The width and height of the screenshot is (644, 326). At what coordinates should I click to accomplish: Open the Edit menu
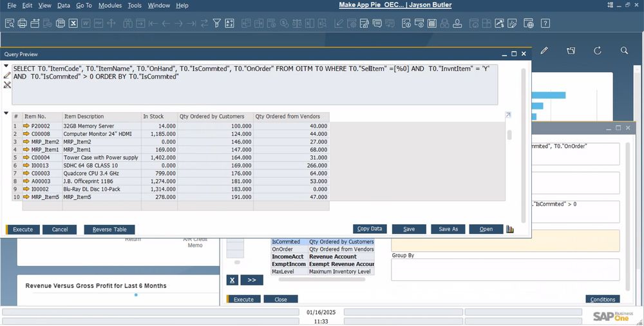click(27, 5)
